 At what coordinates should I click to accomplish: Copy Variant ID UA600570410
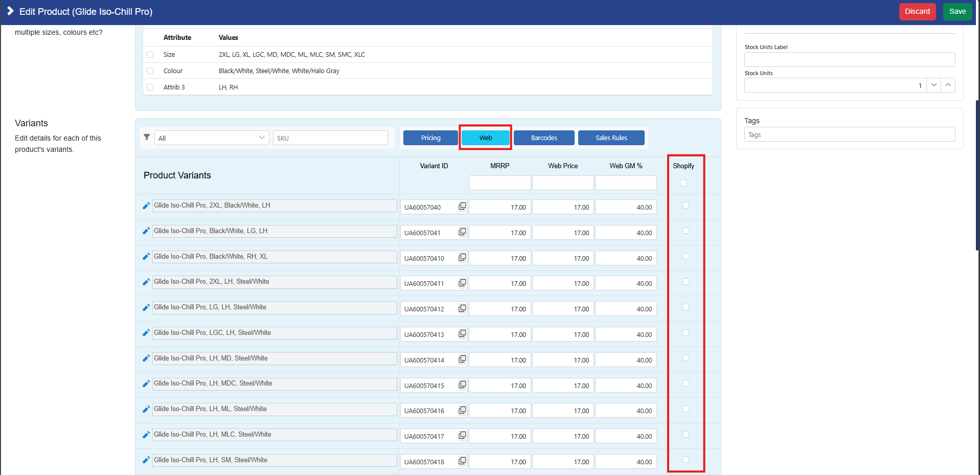coord(462,258)
